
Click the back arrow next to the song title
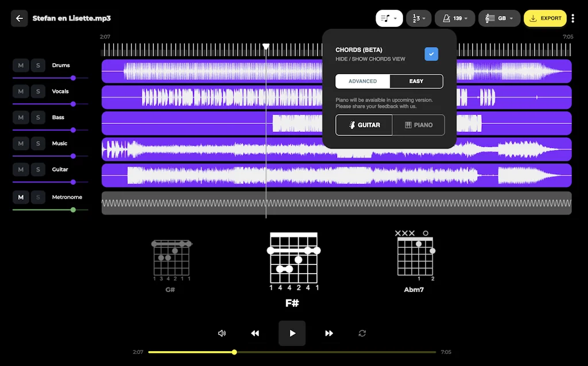tap(19, 18)
